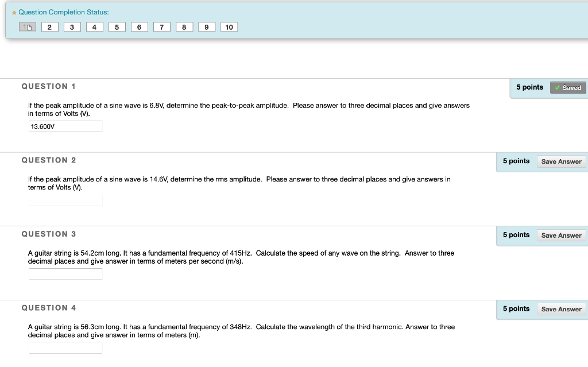Focus the Question 2 rms amplitude answer box
The width and height of the screenshot is (588, 367).
tap(65, 200)
